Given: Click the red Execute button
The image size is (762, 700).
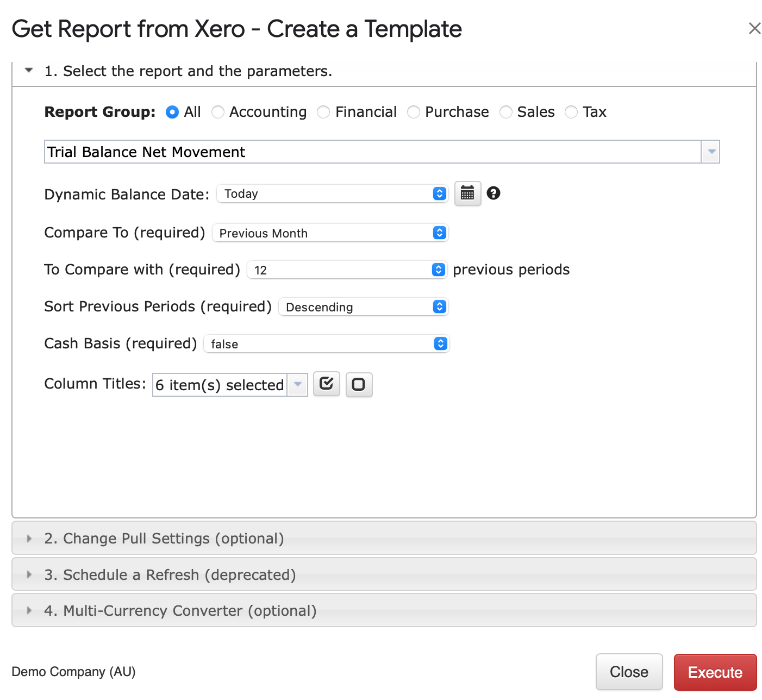Looking at the screenshot, I should pyautogui.click(x=715, y=672).
